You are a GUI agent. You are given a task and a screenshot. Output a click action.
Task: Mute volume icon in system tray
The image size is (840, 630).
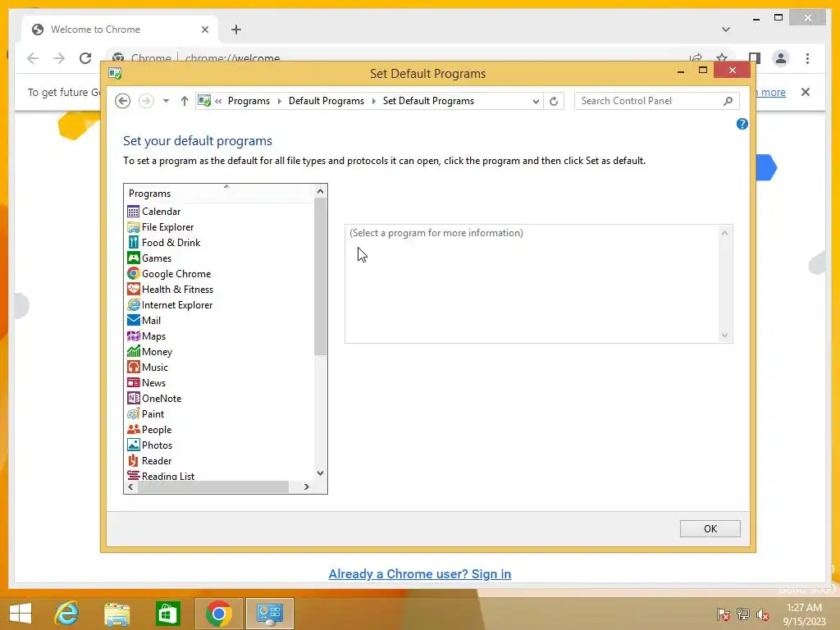[763, 614]
